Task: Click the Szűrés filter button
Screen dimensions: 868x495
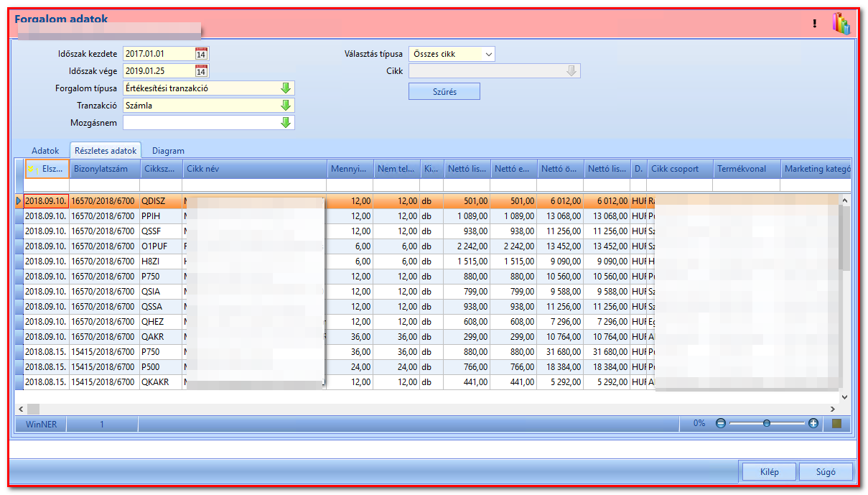Action: [444, 92]
